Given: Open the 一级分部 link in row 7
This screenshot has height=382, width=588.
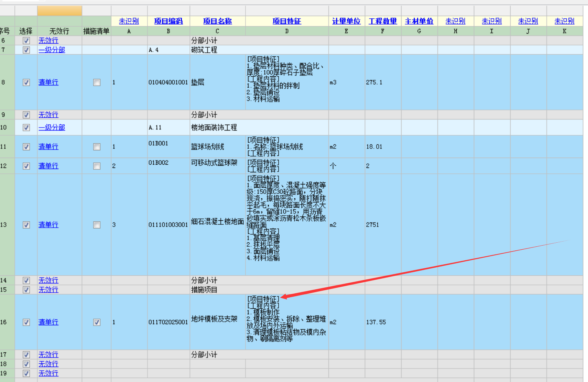Looking at the screenshot, I should tap(52, 50).
